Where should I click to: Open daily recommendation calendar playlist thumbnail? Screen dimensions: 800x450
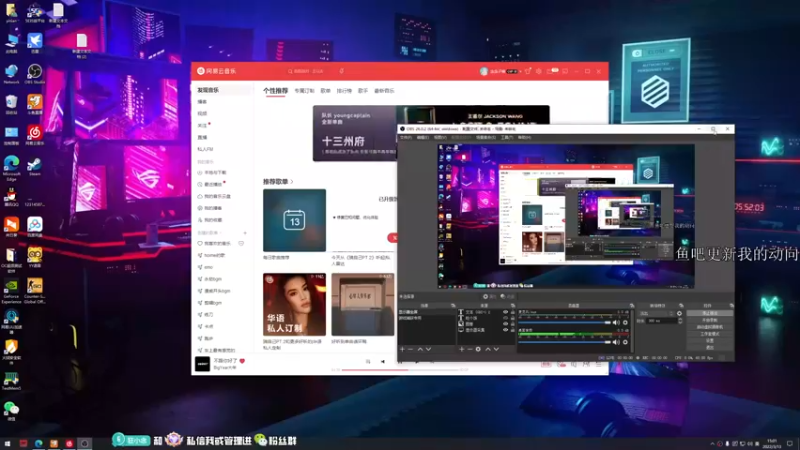(294, 220)
